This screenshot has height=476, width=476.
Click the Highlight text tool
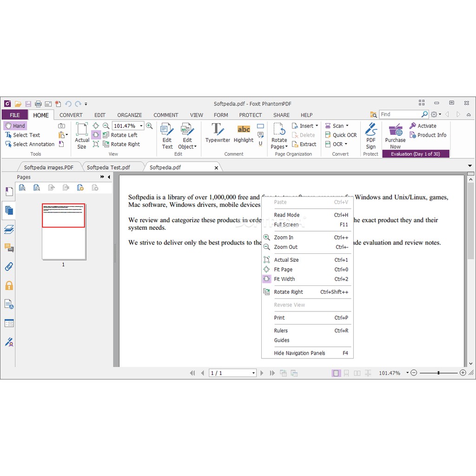(244, 133)
